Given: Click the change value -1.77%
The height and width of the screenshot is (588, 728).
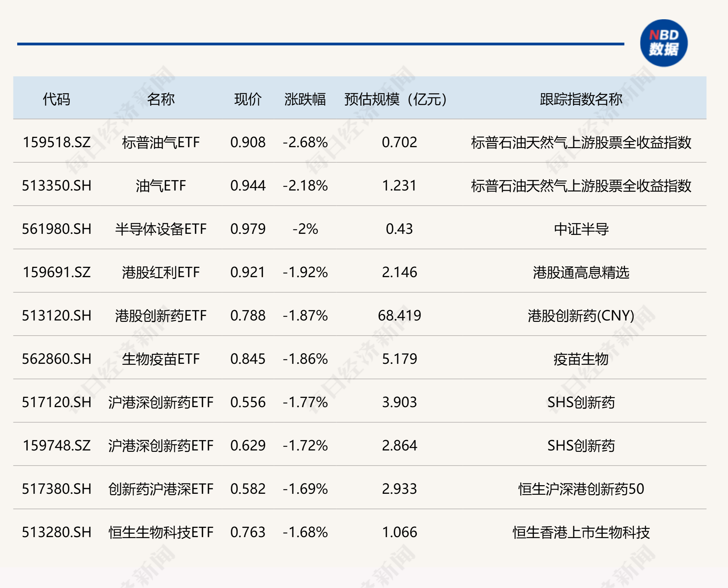Looking at the screenshot, I should [x=305, y=402].
